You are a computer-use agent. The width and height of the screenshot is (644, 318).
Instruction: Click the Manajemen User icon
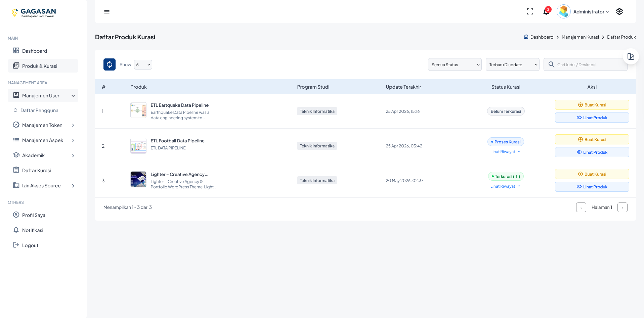(16, 95)
